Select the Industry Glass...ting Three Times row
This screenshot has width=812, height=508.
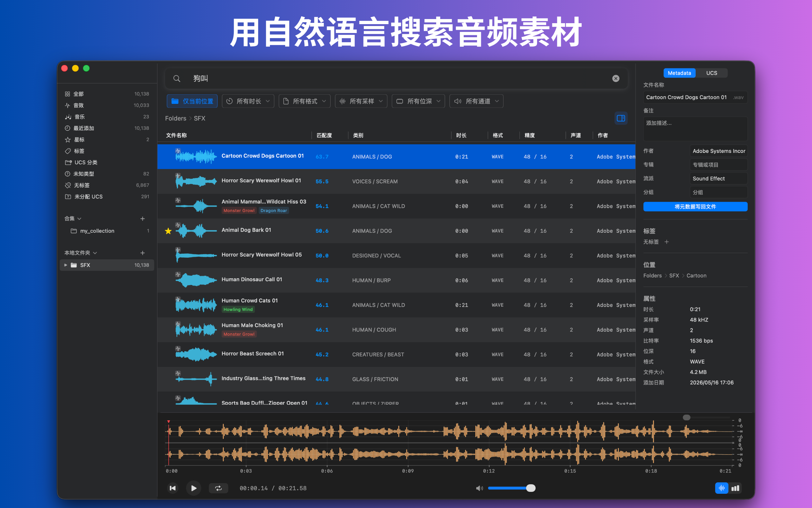(396, 379)
